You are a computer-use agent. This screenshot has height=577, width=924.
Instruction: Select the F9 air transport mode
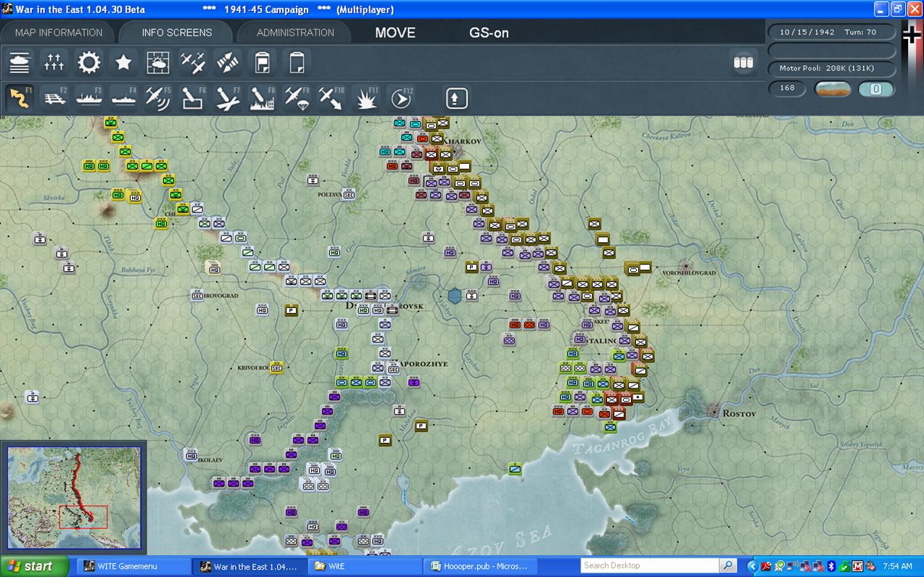coord(297,99)
